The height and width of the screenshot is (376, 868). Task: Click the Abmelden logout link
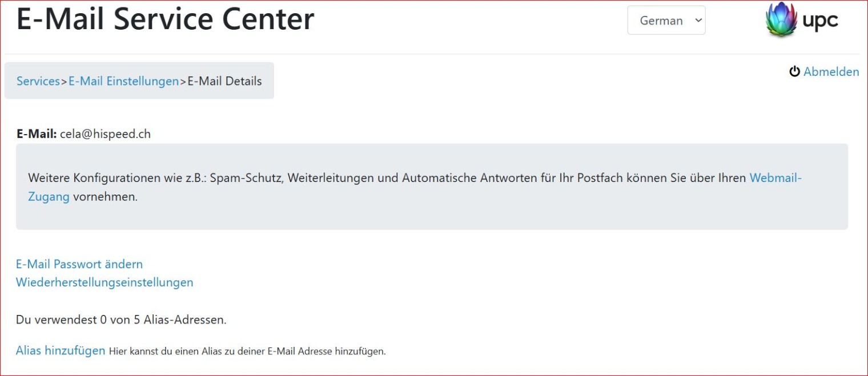(x=831, y=72)
